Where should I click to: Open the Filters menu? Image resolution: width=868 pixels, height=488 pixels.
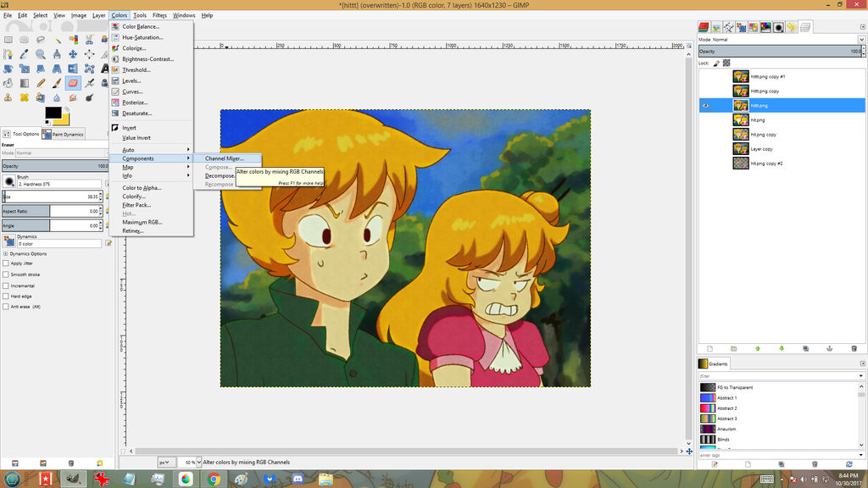pos(159,15)
